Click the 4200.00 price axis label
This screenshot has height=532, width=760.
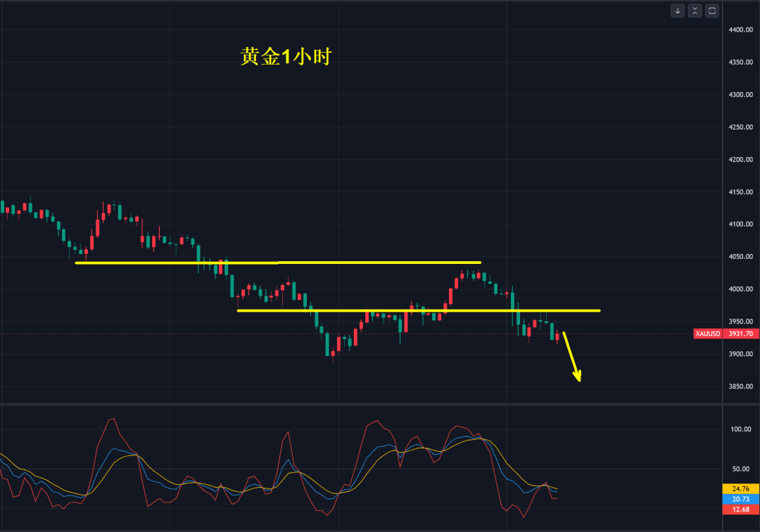(x=741, y=160)
